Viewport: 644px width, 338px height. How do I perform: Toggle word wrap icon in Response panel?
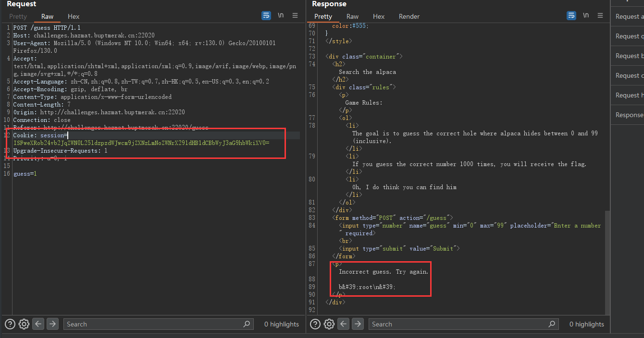pos(571,15)
